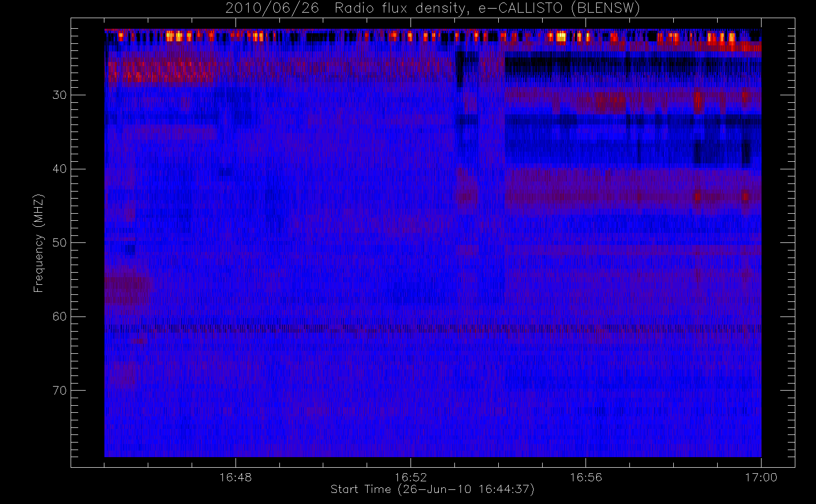
Task: Click the 40 frequency tick label
Action: tap(60, 169)
